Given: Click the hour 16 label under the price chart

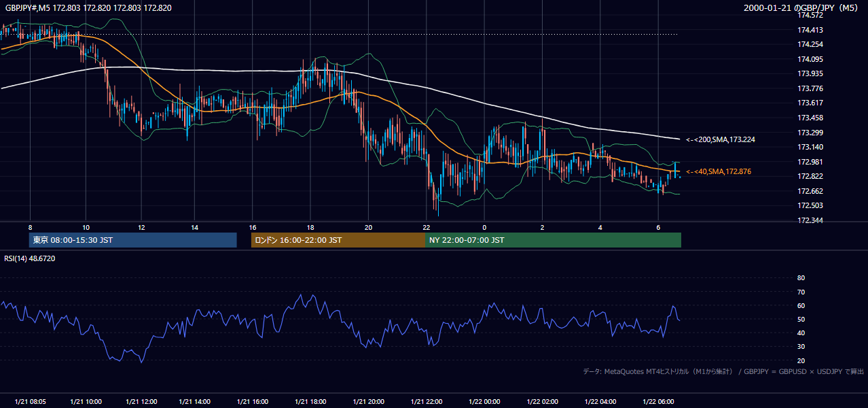Looking at the screenshot, I should point(253,227).
